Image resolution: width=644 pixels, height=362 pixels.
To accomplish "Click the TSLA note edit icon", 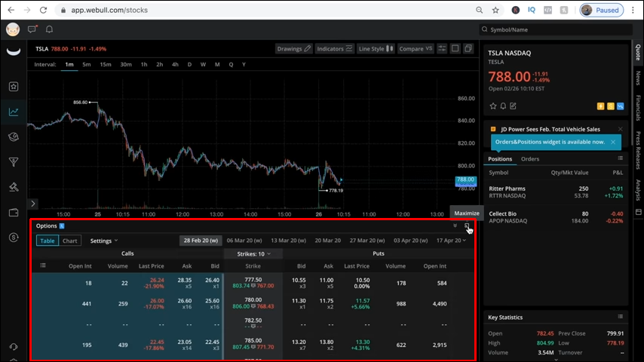I will 513,106.
